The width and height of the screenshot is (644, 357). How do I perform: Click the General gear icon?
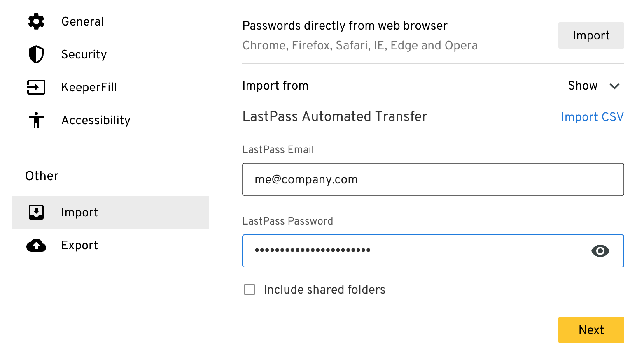[36, 21]
